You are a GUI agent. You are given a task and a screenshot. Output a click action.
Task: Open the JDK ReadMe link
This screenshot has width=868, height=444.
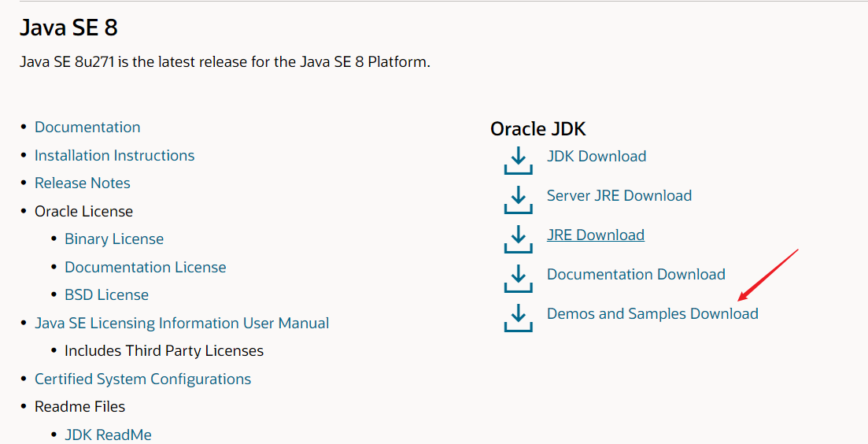pyautogui.click(x=108, y=435)
